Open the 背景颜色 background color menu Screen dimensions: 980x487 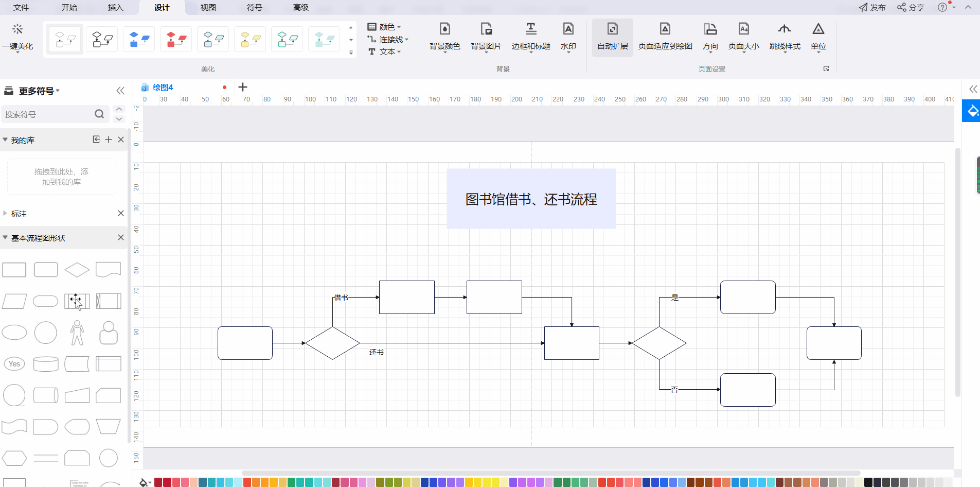point(445,37)
